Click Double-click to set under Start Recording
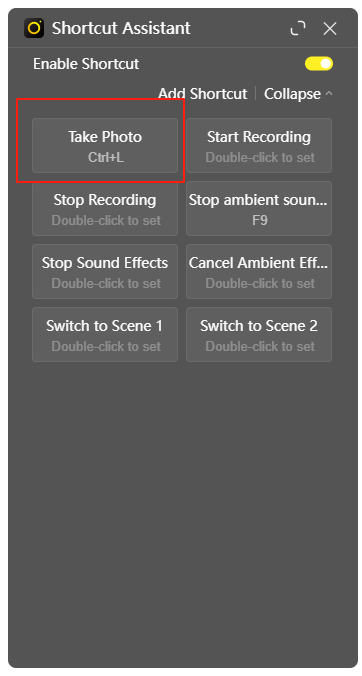This screenshot has width=362, height=676. tap(260, 158)
